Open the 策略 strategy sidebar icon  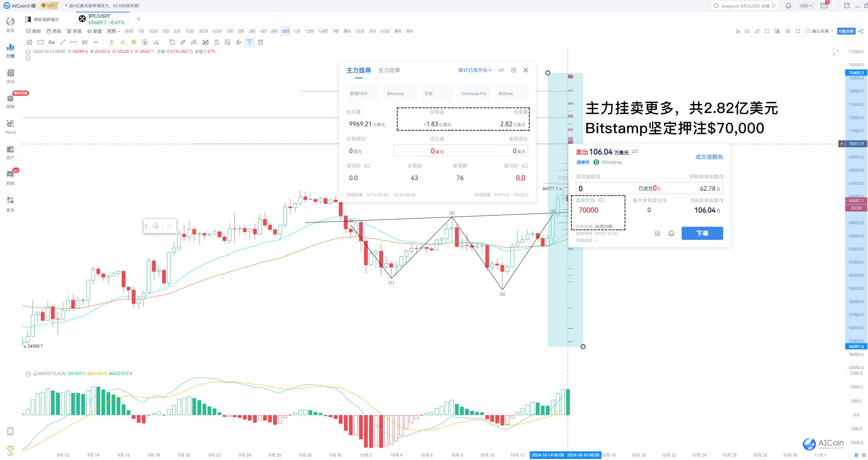coord(10,101)
